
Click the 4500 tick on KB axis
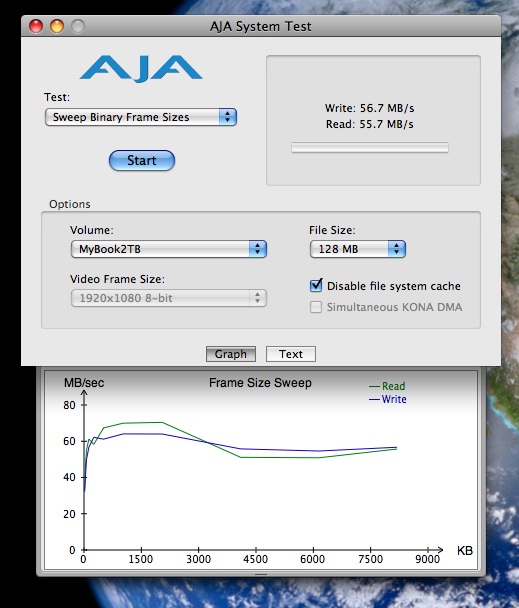click(255, 560)
